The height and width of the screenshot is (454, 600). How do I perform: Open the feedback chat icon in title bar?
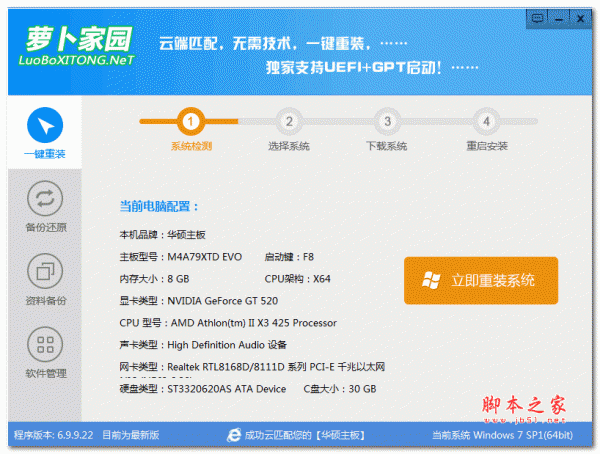[x=537, y=18]
